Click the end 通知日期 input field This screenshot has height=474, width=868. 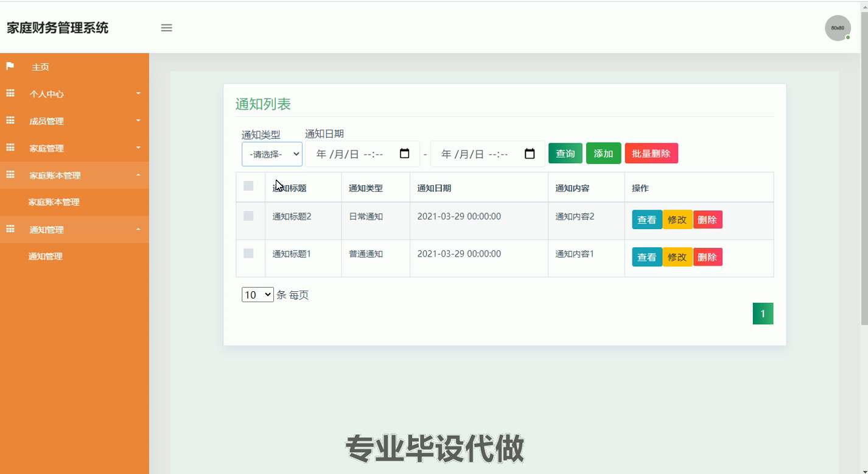coord(488,154)
